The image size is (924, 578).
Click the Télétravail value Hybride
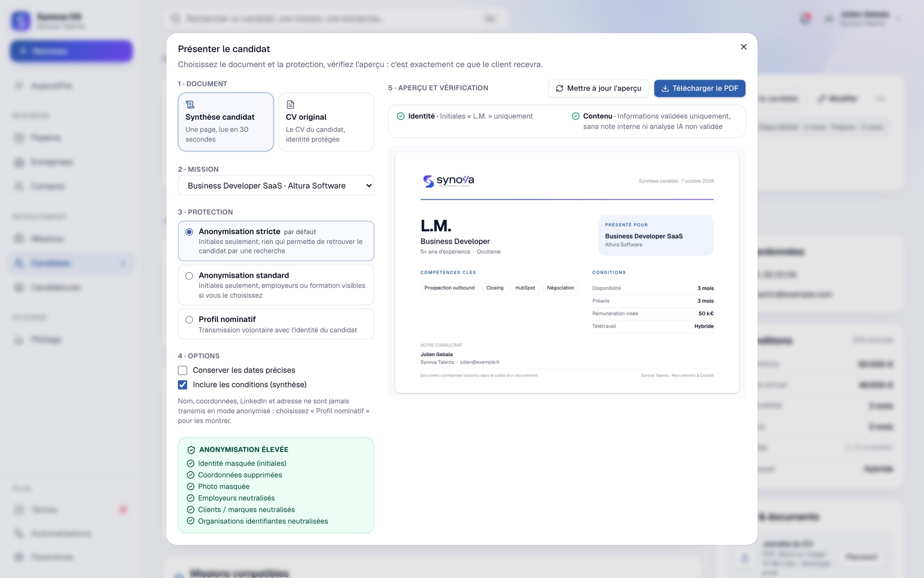click(704, 326)
